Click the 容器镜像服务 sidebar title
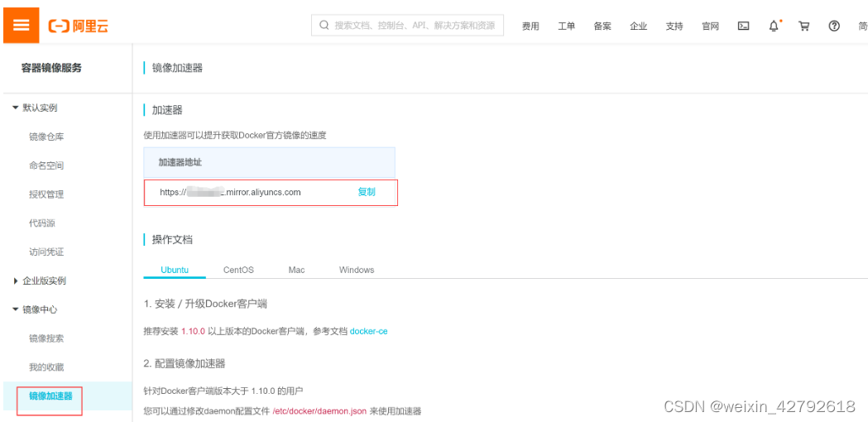The height and width of the screenshot is (422, 868). (51, 68)
